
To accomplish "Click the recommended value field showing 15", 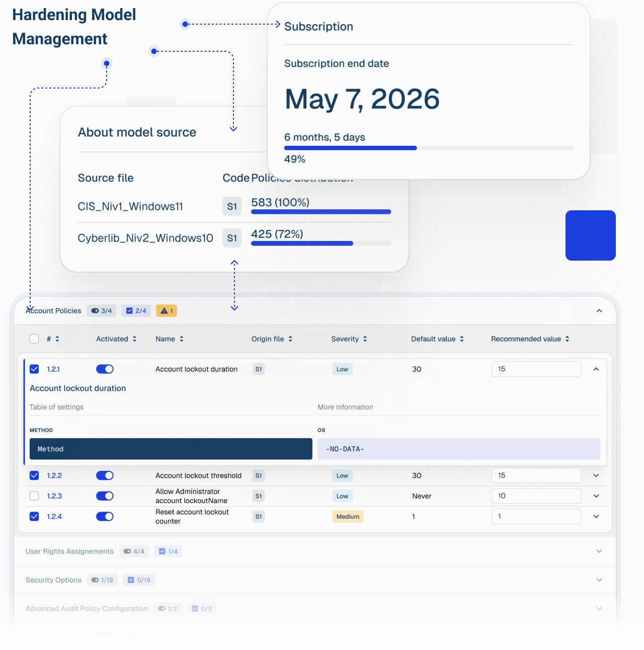I will pos(536,369).
